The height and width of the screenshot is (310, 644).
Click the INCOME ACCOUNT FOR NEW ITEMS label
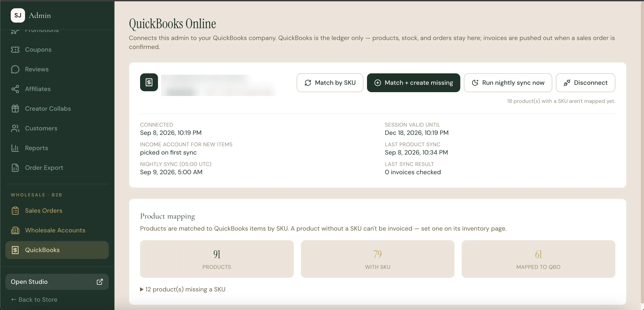click(x=186, y=144)
